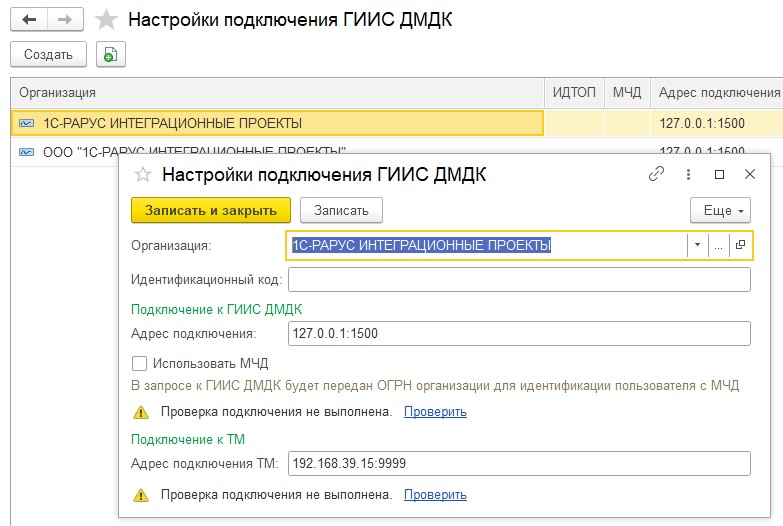The width and height of the screenshot is (783, 526).
Task: Click the Создать button
Action: 48,54
